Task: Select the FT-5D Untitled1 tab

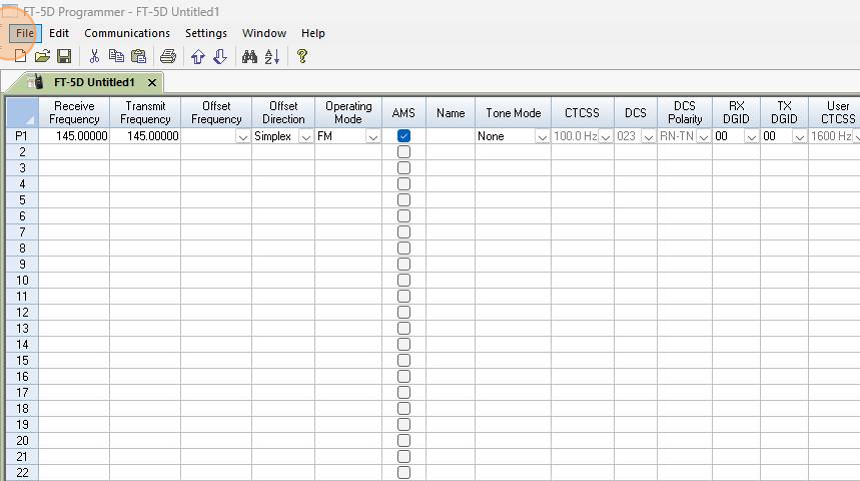Action: [94, 82]
